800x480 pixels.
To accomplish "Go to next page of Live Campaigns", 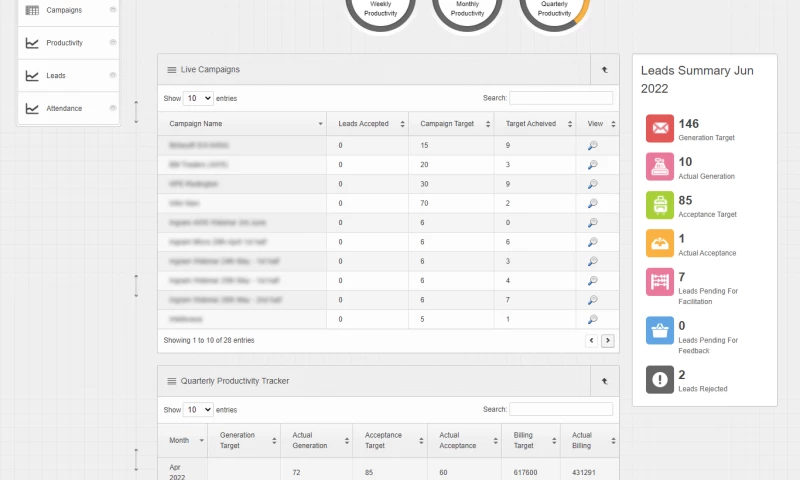I will coord(608,340).
